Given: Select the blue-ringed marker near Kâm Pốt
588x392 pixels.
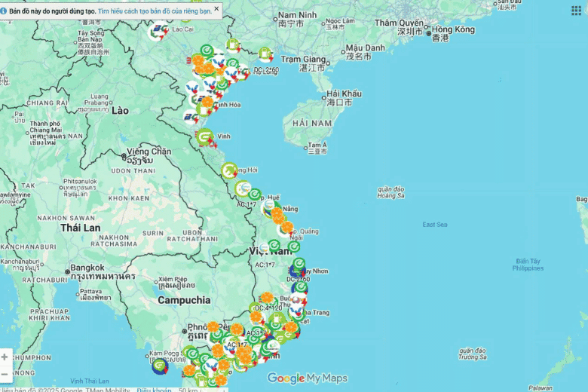Looking at the screenshot, I should coord(160,366).
